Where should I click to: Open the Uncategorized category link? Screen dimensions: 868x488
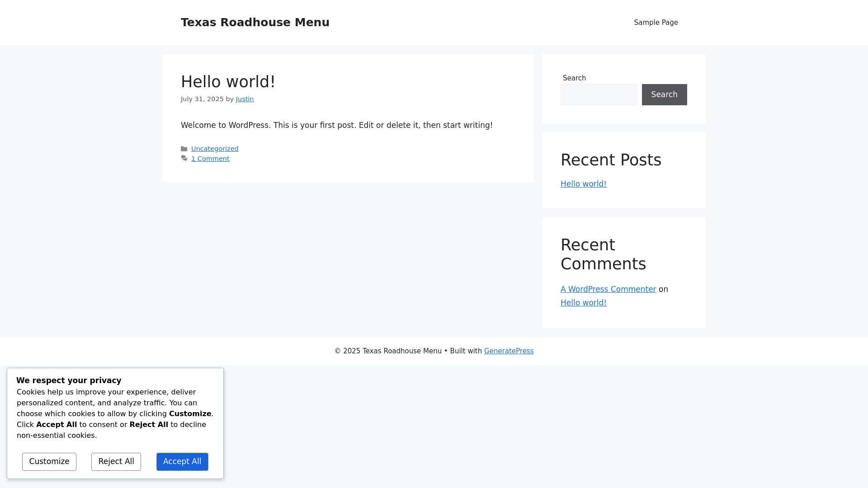click(x=215, y=149)
